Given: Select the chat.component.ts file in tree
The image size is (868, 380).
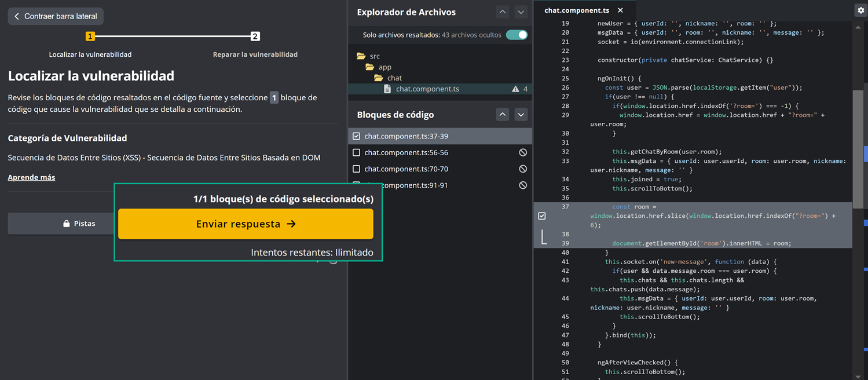Looking at the screenshot, I should [427, 89].
